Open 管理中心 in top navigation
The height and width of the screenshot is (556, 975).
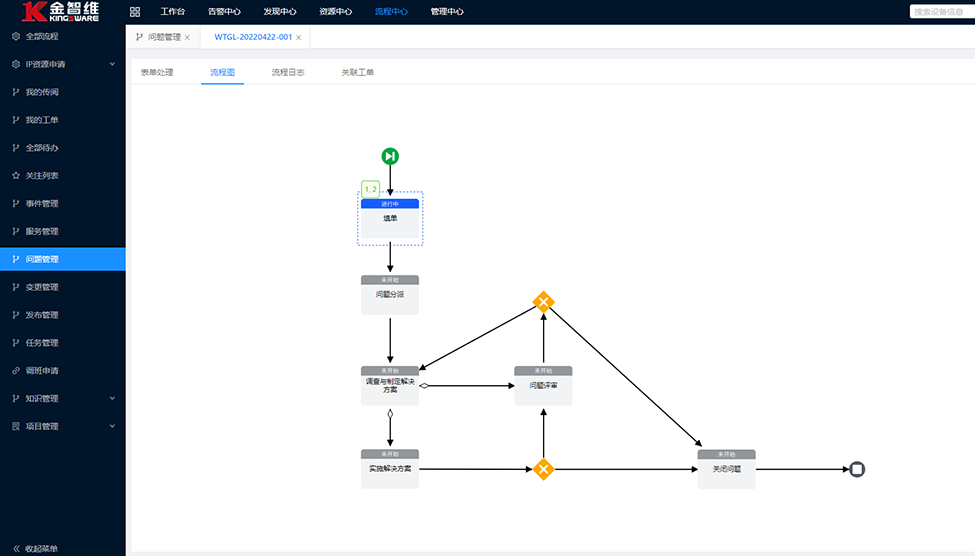[x=447, y=12]
